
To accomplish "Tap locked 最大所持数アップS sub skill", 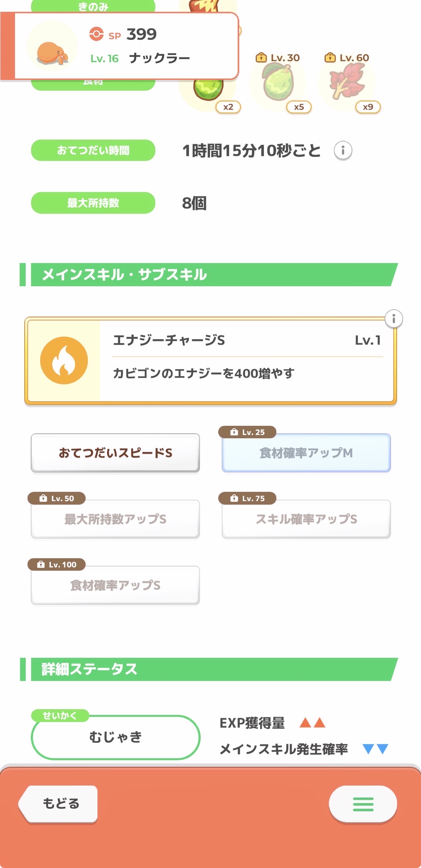I will [115, 519].
